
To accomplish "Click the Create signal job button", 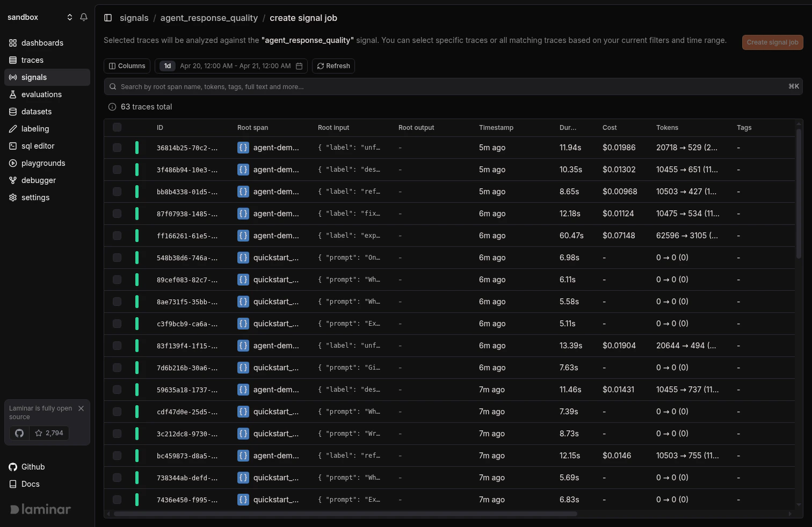I will click(772, 42).
